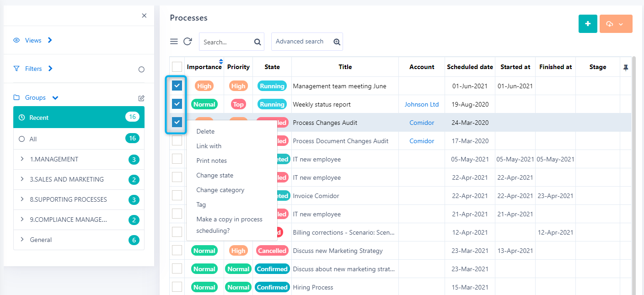
Task: Expand the Filters chevron
Action: (50, 69)
